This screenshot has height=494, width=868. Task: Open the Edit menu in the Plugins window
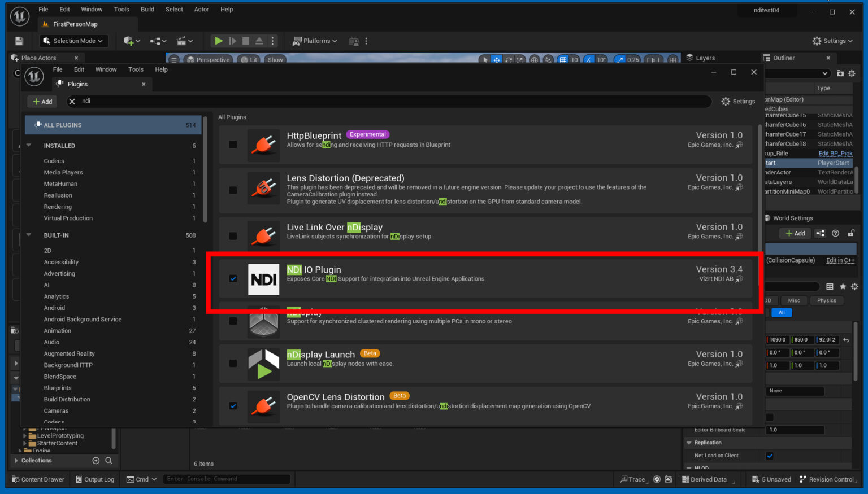pos(79,69)
